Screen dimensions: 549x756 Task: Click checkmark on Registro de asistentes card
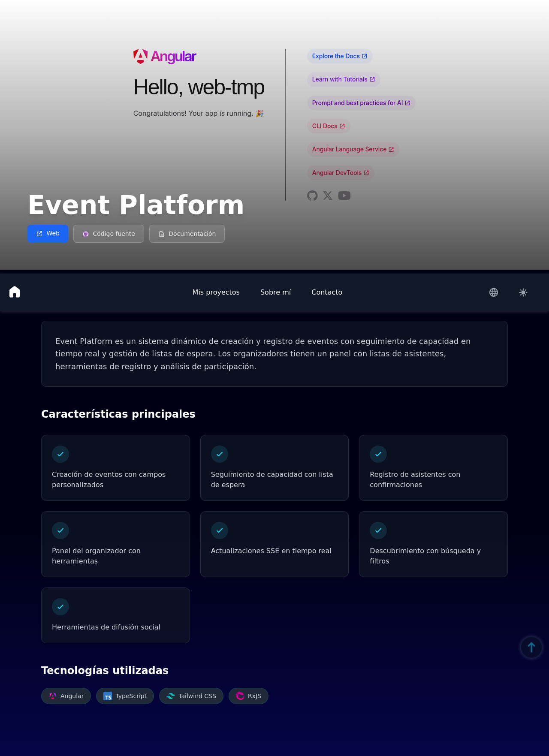(x=378, y=454)
